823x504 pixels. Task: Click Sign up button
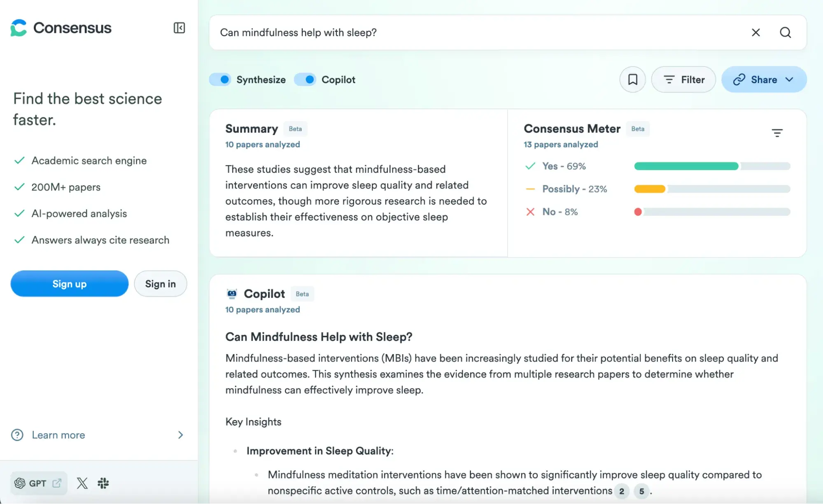[x=69, y=283]
